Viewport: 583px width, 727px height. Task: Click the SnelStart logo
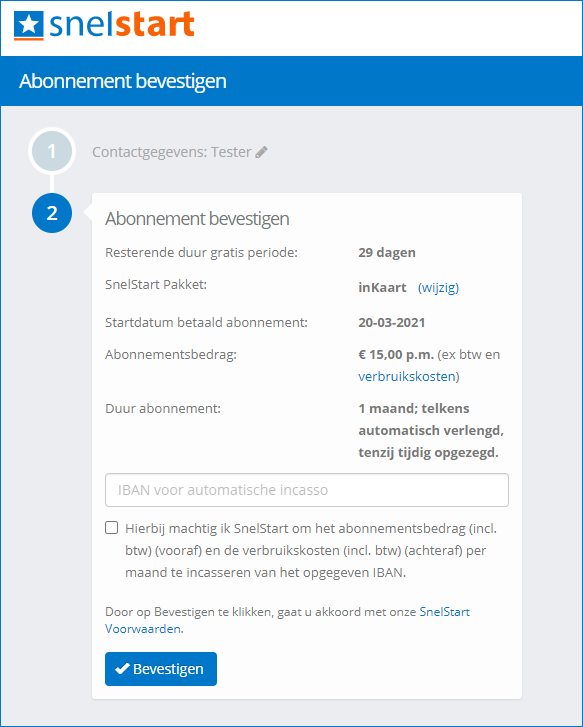click(x=104, y=25)
